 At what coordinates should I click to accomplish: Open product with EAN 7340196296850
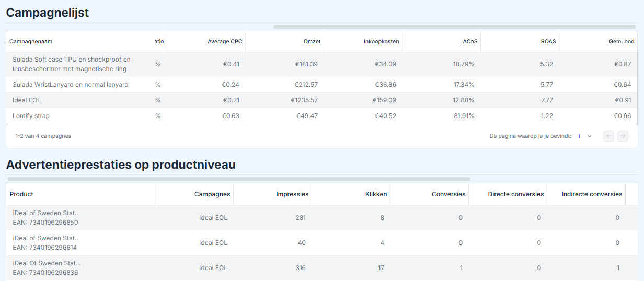[46, 218]
